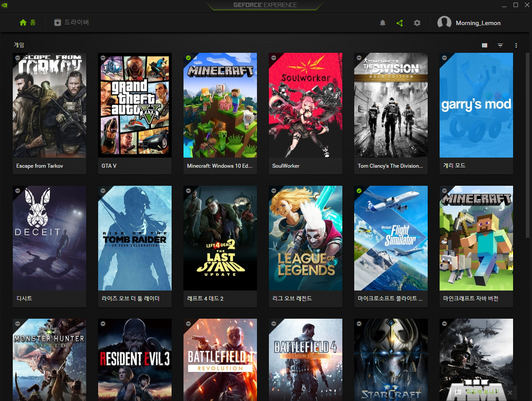Screen dimensions: 532x401
Task: Click the 피드백 보내기 (send feedback) link
Action: tap(483, 392)
